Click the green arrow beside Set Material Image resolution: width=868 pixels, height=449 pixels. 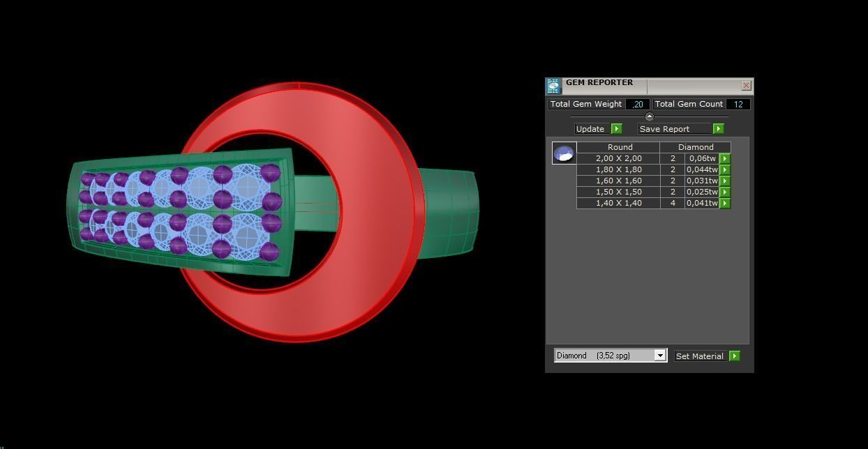734,356
